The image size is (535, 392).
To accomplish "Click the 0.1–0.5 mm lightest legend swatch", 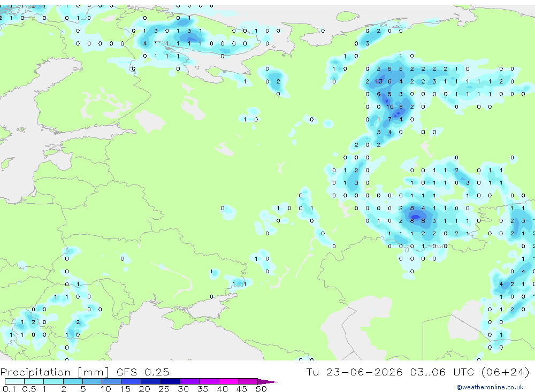I will click(14, 381).
